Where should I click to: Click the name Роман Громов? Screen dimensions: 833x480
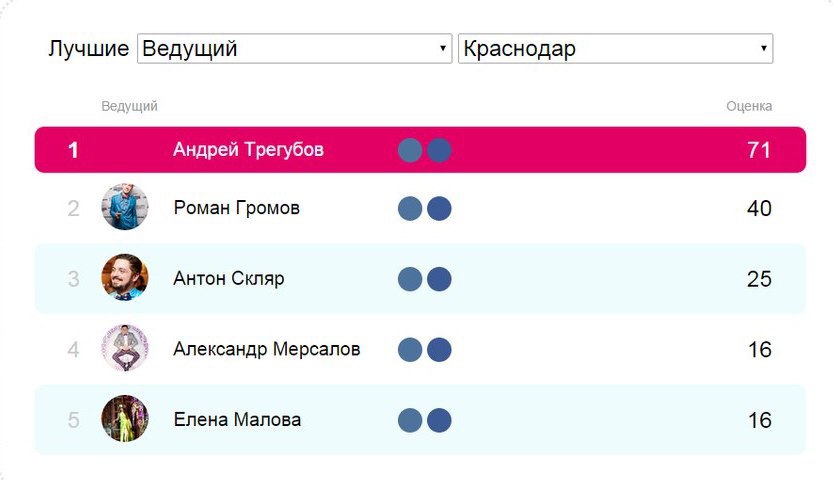236,208
